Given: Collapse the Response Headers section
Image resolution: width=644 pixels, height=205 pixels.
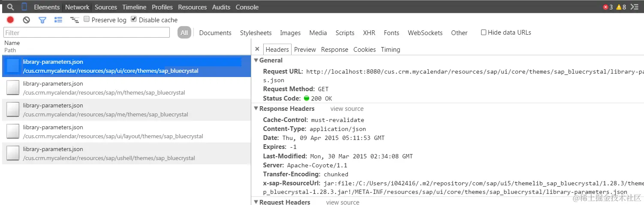Looking at the screenshot, I should 256,109.
